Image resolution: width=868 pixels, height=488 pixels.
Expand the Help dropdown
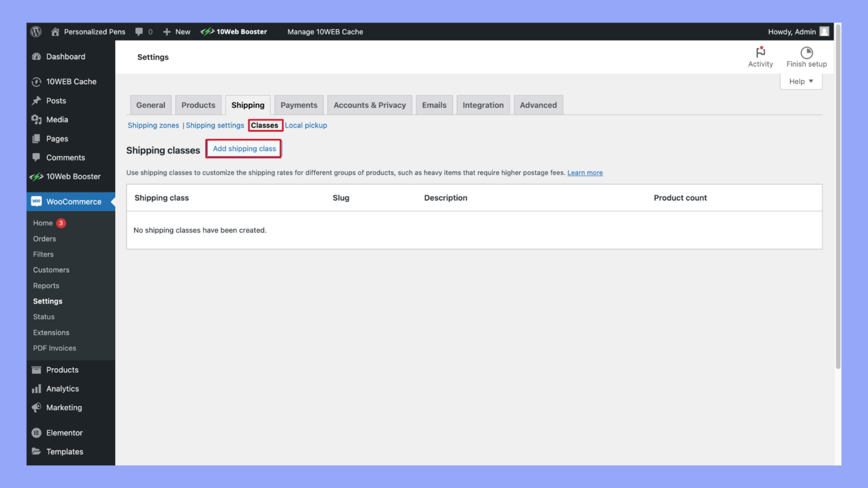(801, 81)
